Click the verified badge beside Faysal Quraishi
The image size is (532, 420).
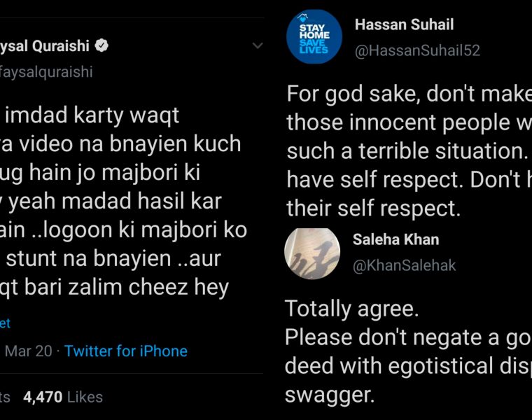101,46
